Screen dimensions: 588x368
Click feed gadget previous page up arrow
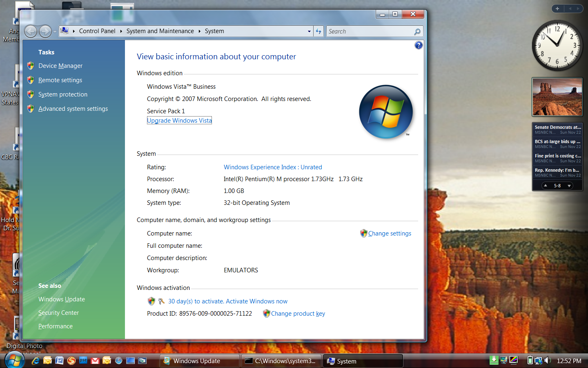pos(546,186)
